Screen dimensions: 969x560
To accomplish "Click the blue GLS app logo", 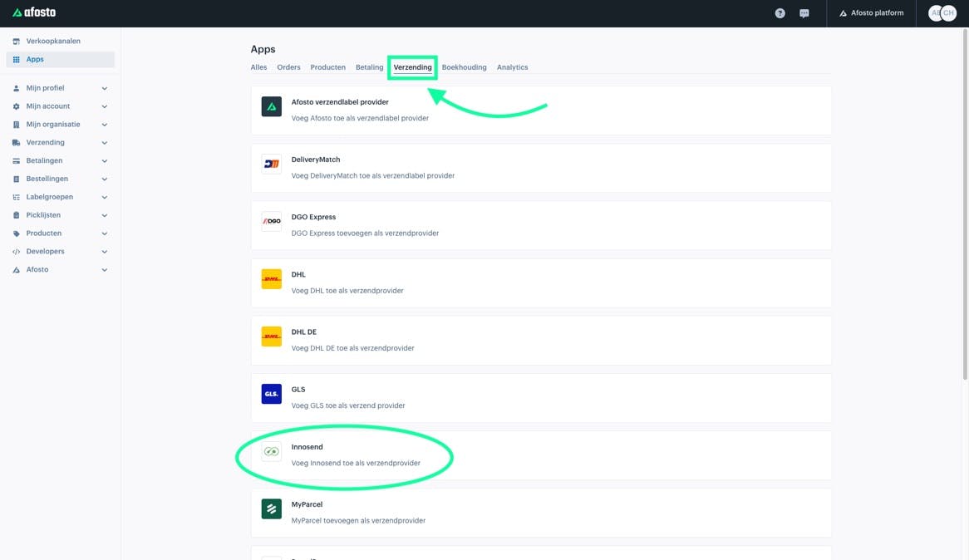I will pyautogui.click(x=271, y=394).
